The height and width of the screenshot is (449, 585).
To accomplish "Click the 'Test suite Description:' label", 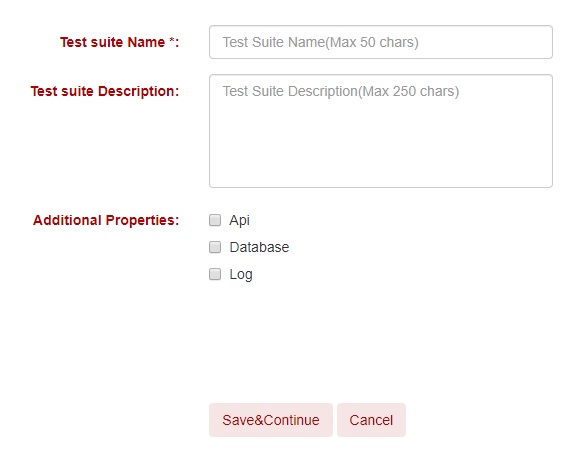I will (105, 91).
